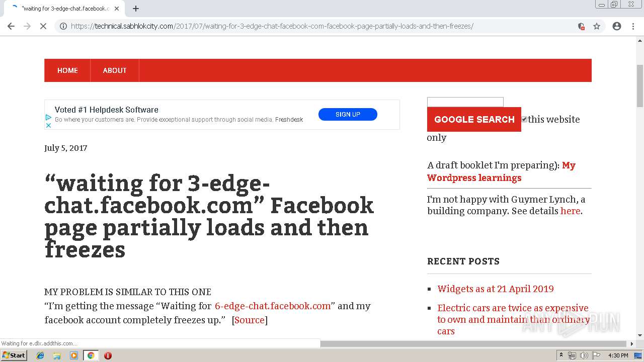Click the GOOGLE SEARCH button
Screen dimensions: 644x362
pos(474,119)
